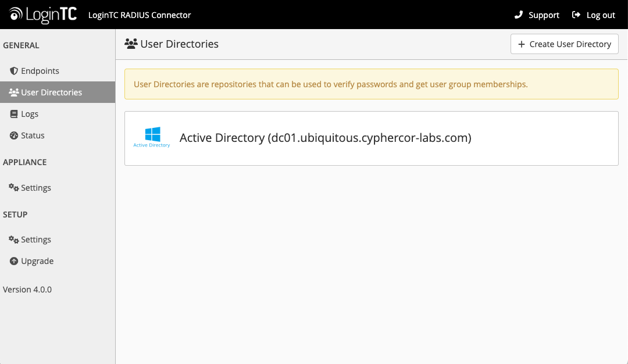Viewport: 628px width, 364px height.
Task: Click the User Directories people icon in sidebar
Action: coord(14,92)
